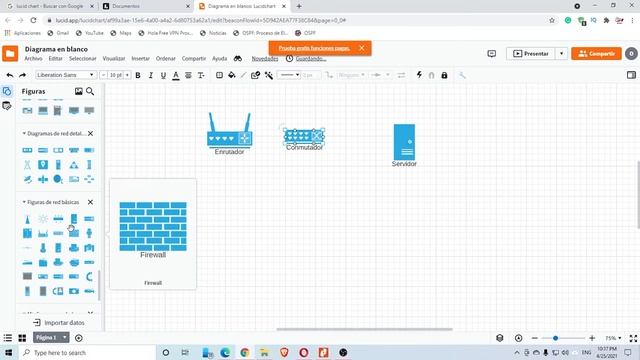Viewport: 640px width, 360px height.
Task: Click the padlock lock-shape icon
Action: coord(444,75)
